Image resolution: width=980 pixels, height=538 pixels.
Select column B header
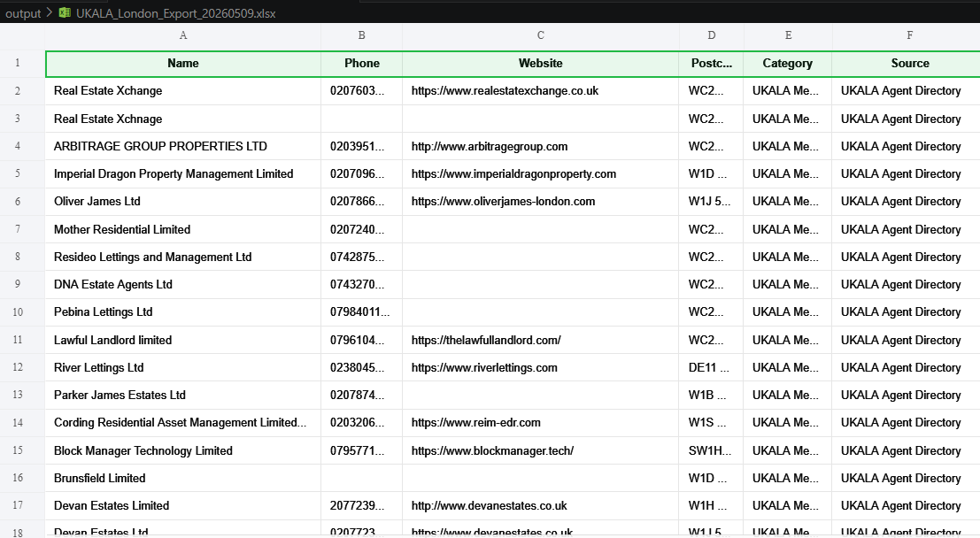(362, 35)
